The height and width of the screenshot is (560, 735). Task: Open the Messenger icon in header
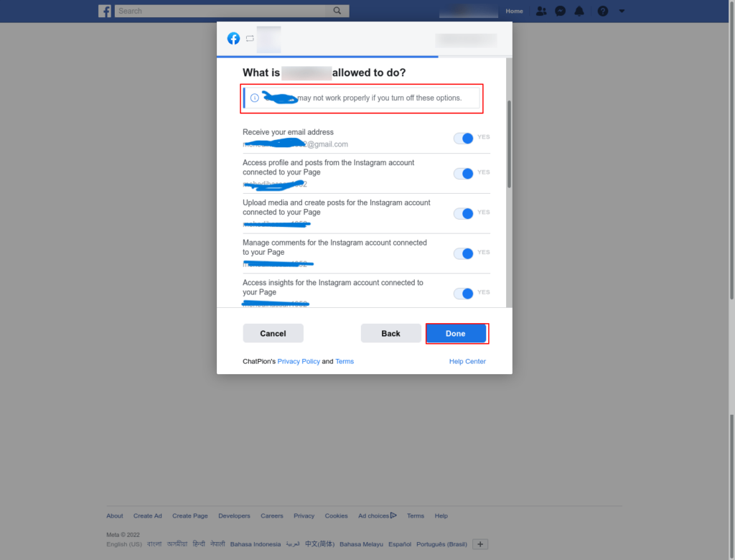coord(560,11)
